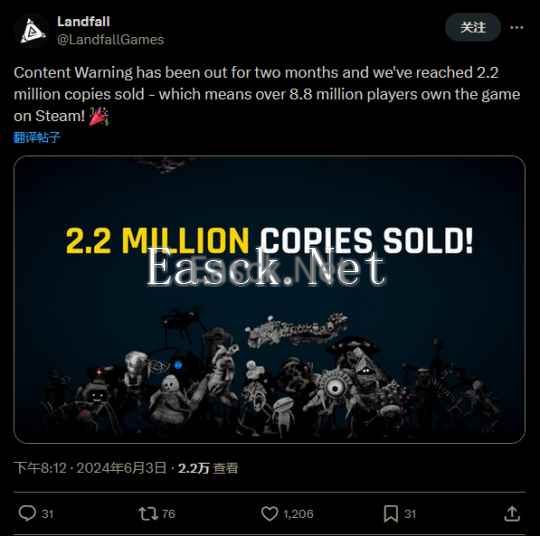The height and width of the screenshot is (536, 540).
Task: Click the share upload icon
Action: (x=512, y=514)
